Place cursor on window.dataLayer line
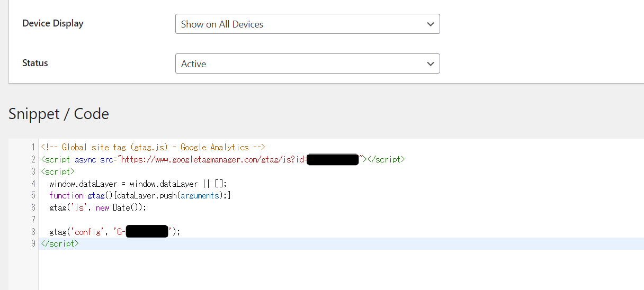Viewport: 644px width, 290px height. [138, 184]
